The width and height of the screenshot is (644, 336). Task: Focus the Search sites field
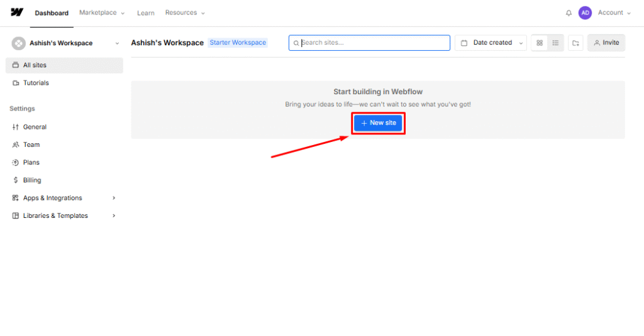click(369, 43)
